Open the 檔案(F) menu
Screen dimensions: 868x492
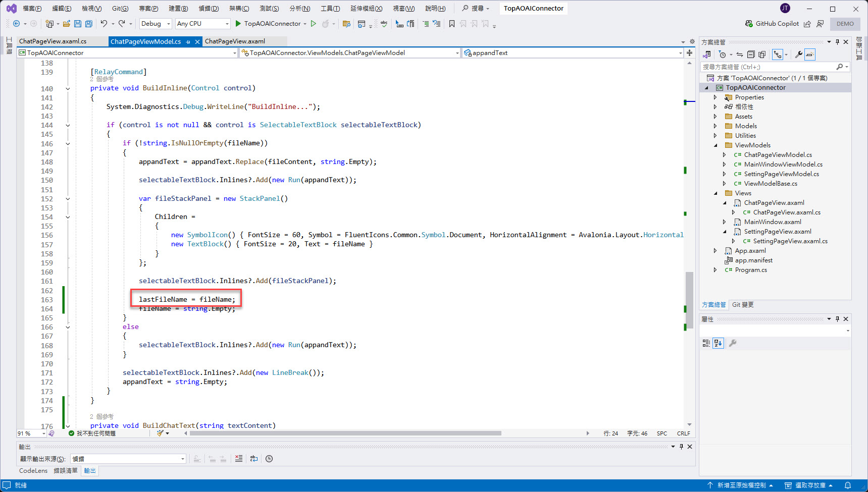click(32, 9)
